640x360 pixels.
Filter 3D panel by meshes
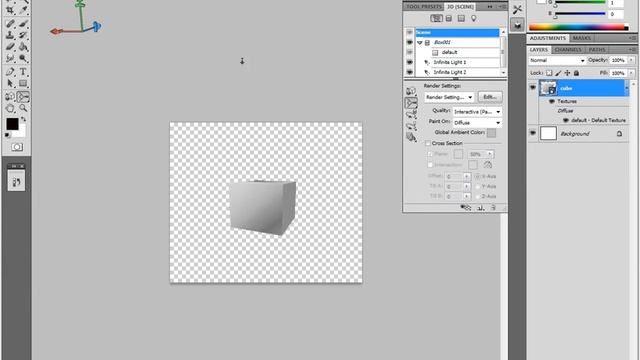(449, 18)
